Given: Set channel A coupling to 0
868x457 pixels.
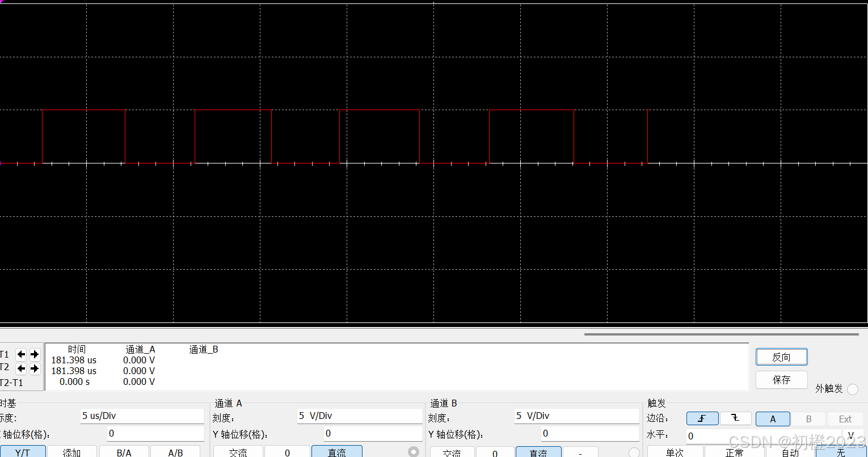Looking at the screenshot, I should 287,452.
